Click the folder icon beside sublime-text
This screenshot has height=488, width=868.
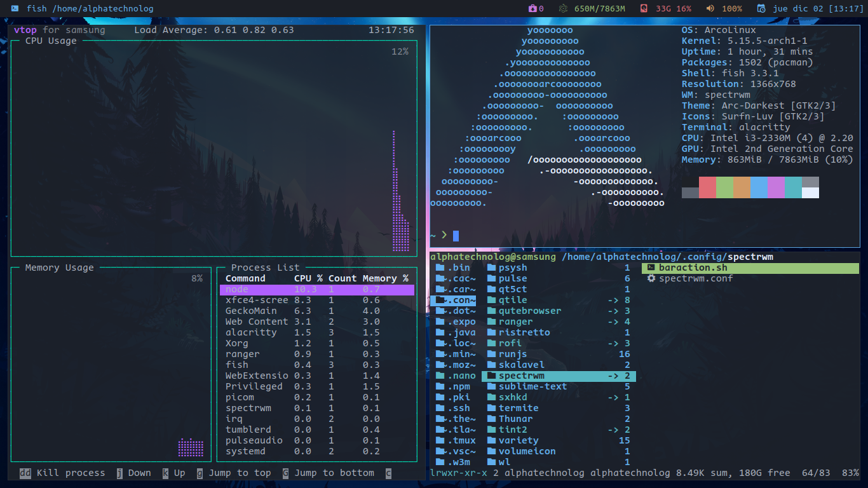[491, 387]
